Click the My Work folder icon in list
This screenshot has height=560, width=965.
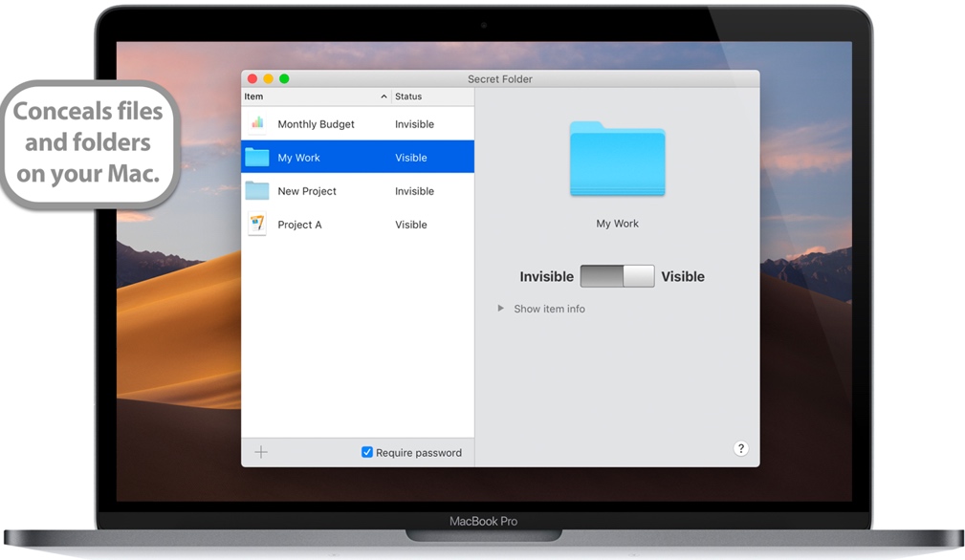coord(256,158)
